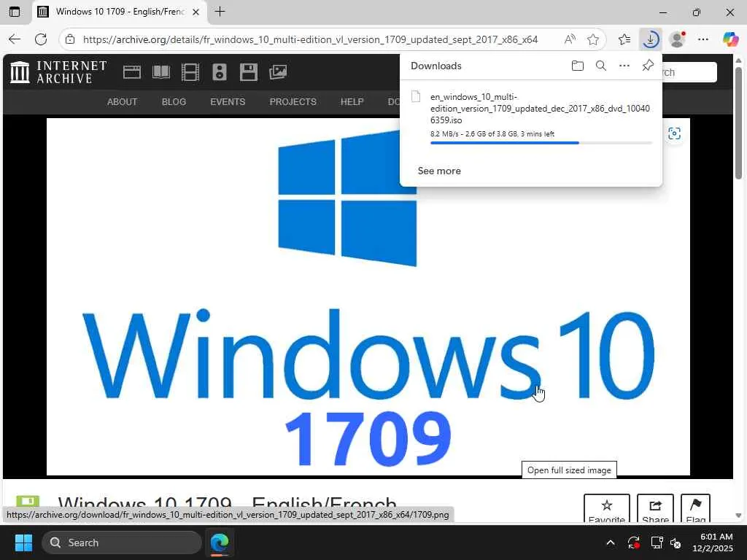Click the muted volume tray icon
This screenshot has width=747, height=560.
(x=676, y=542)
